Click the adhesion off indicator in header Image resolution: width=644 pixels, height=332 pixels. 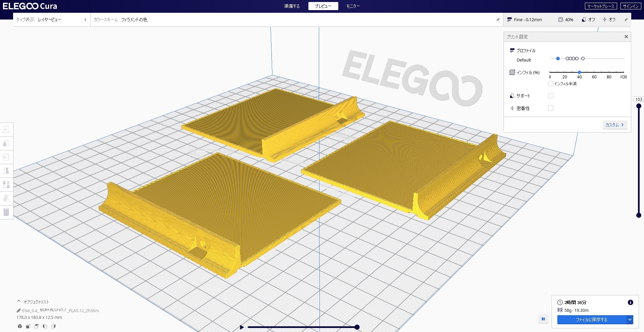point(609,20)
